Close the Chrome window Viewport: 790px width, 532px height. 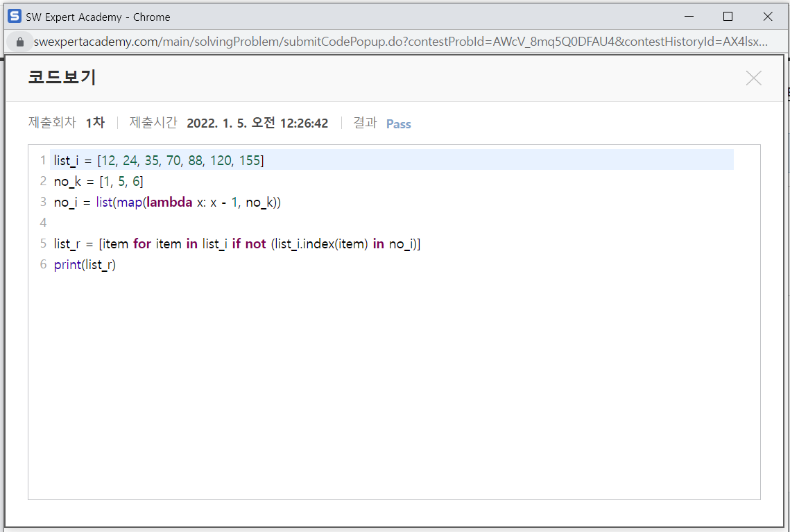click(x=767, y=17)
